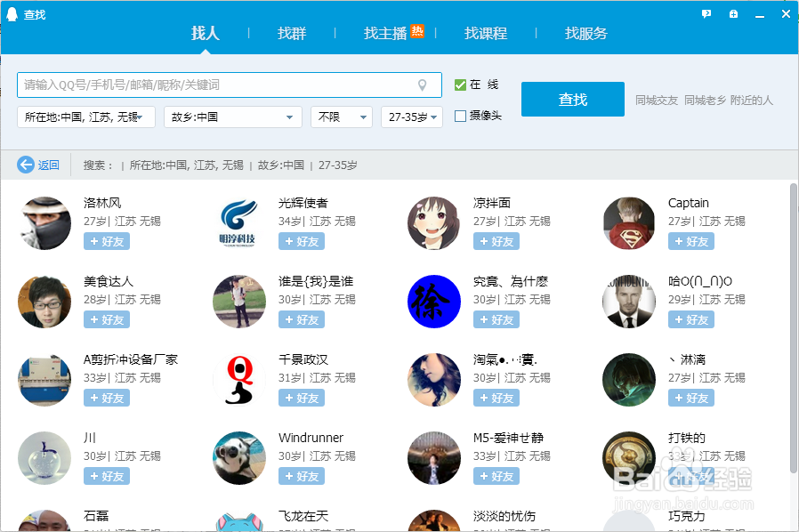Image resolution: width=799 pixels, height=532 pixels.
Task: Click the name A剪折冲设备厂家 in results
Action: point(131,359)
